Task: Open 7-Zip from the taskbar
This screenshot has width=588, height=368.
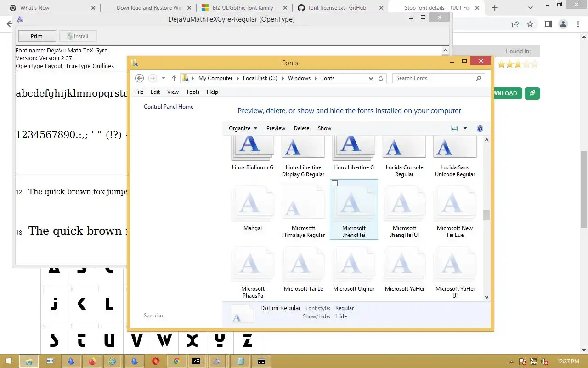Action: (196, 361)
